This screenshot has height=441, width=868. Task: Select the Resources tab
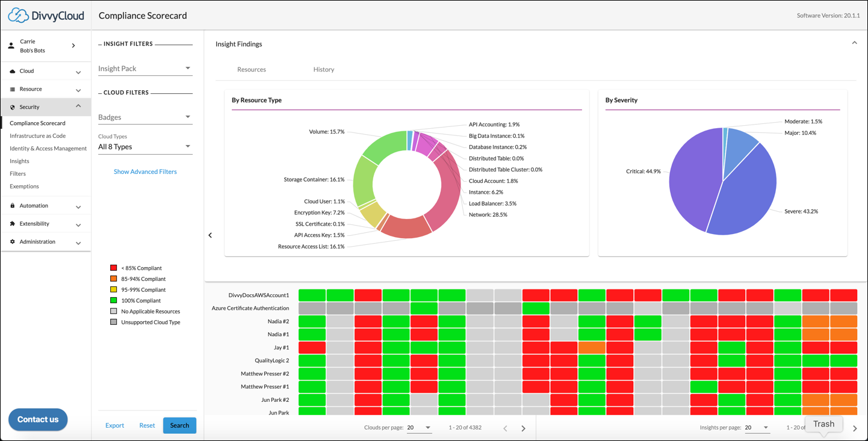(251, 69)
